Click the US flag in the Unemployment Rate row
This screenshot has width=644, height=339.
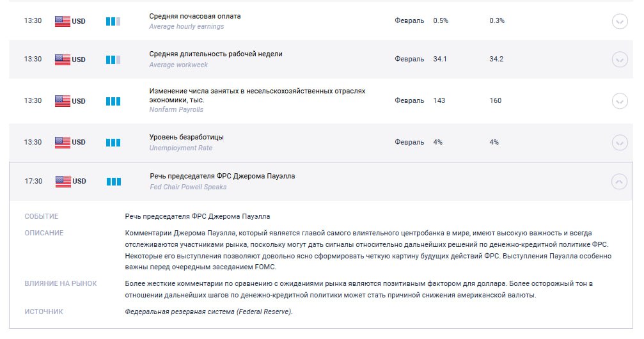62,143
